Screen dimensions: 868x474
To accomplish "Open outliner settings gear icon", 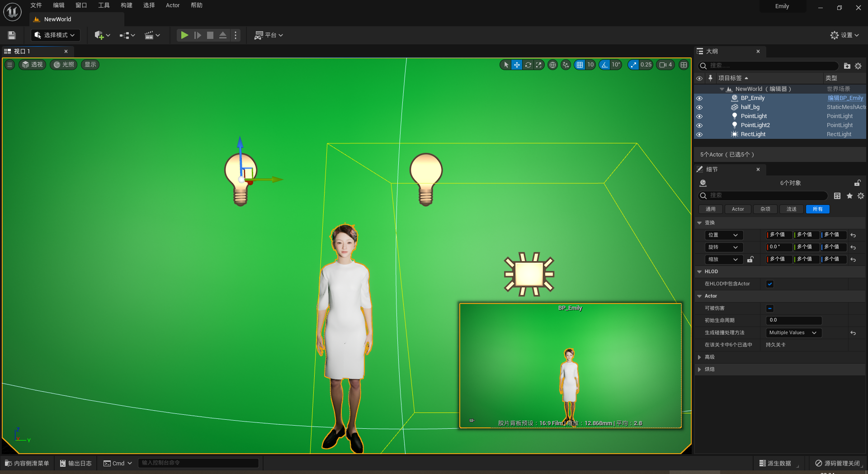I will tap(858, 66).
